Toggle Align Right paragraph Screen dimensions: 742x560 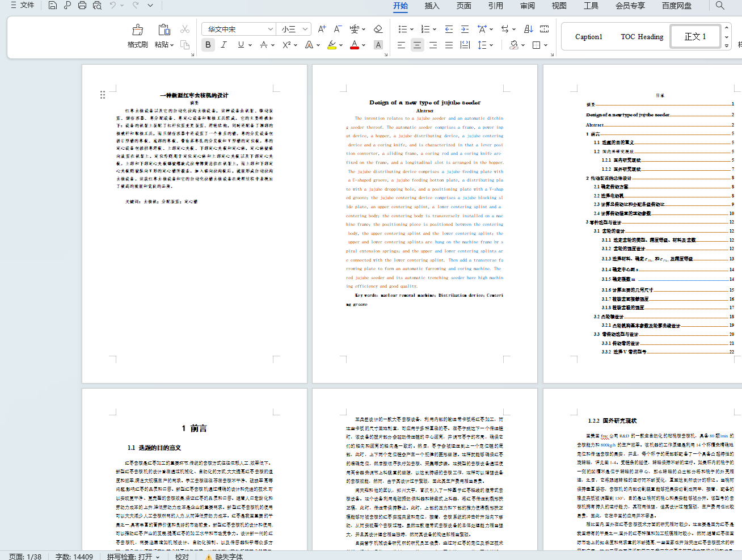(433, 45)
